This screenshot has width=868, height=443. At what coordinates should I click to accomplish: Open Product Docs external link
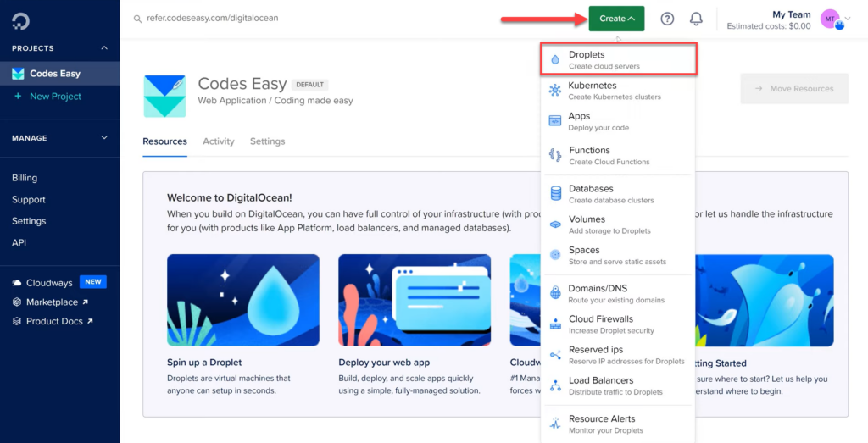pyautogui.click(x=59, y=321)
